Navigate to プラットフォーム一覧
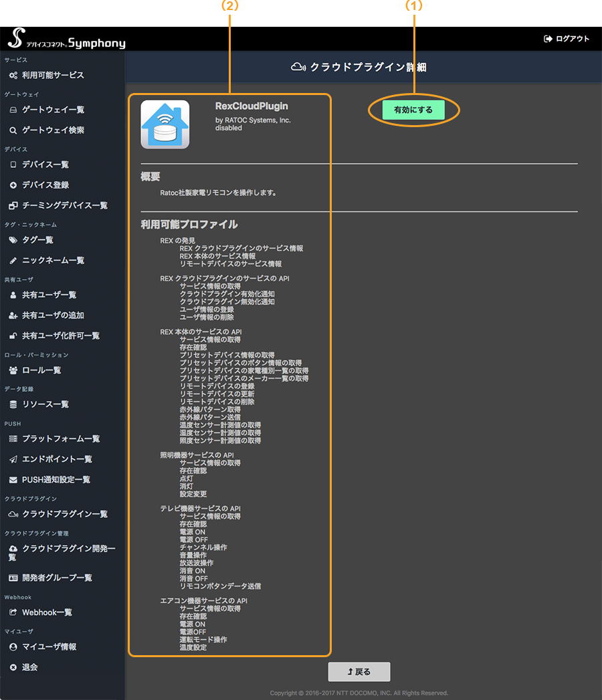Image resolution: width=602 pixels, height=700 pixels. point(61,439)
